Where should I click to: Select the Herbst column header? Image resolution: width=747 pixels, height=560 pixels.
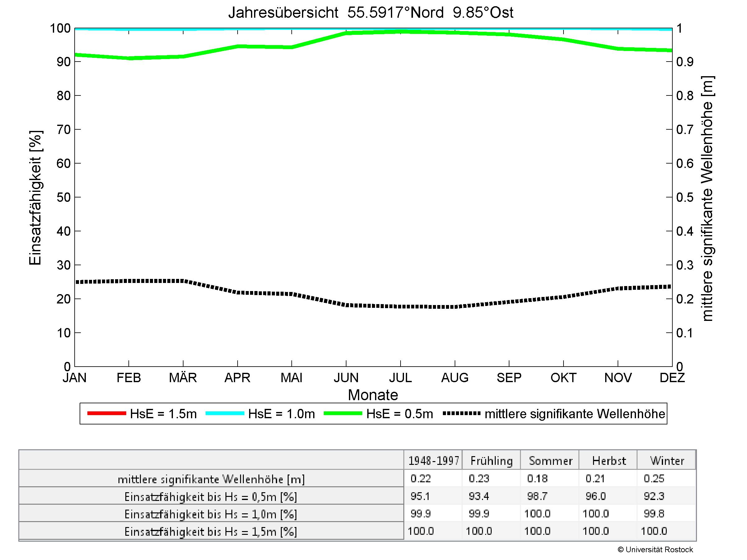609,461
